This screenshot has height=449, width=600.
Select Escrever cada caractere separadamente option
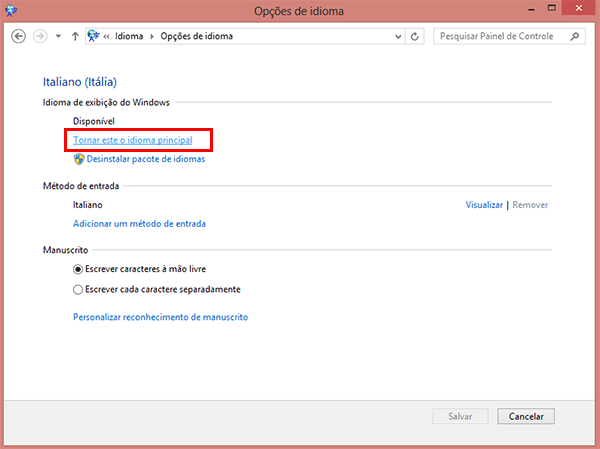click(x=157, y=289)
